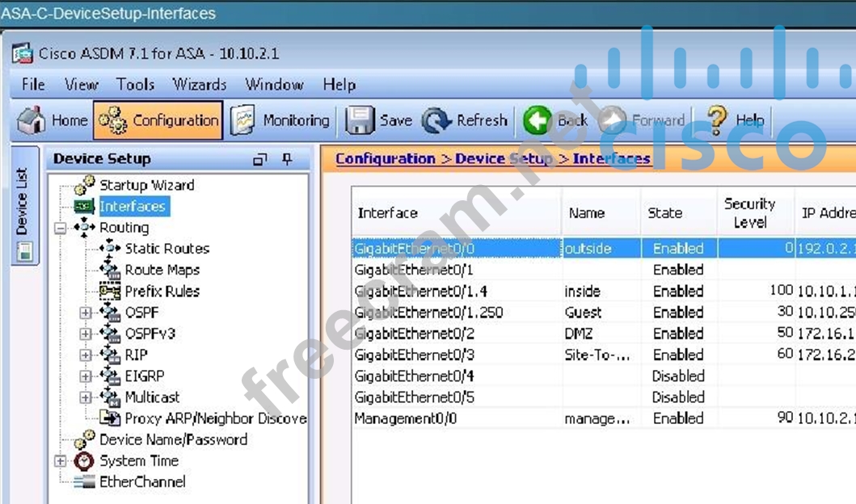Screen dimensions: 856x504
Task: Click the green Back arrow icon
Action: tap(537, 120)
